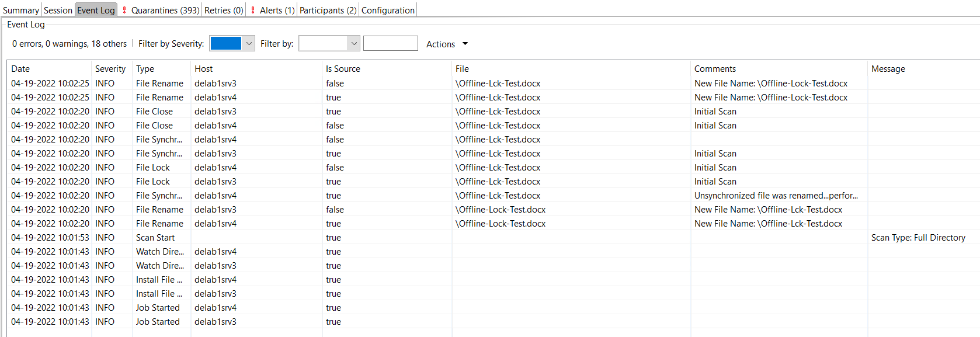Viewport: 980px width, 337px height.
Task: Switch to the Session tab
Action: click(58, 11)
